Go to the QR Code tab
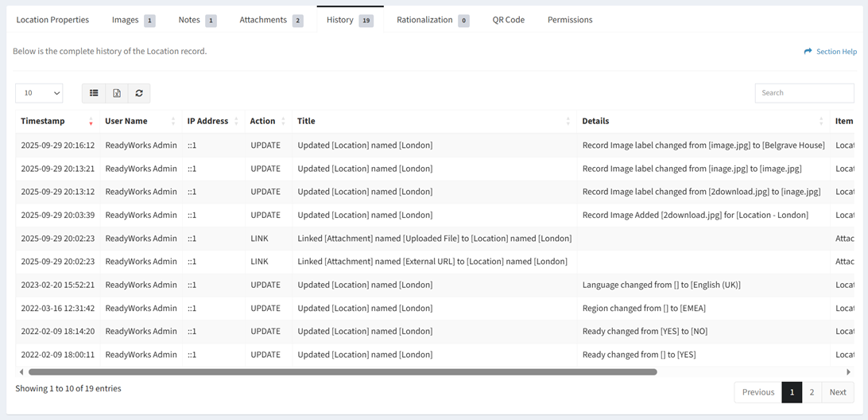Image resolution: width=868 pixels, height=420 pixels. [x=508, y=20]
